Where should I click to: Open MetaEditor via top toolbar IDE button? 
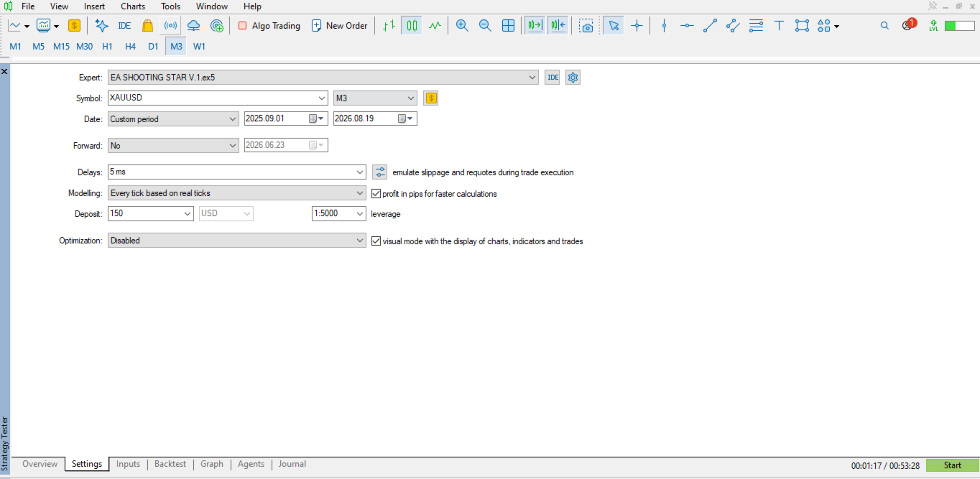click(x=124, y=26)
